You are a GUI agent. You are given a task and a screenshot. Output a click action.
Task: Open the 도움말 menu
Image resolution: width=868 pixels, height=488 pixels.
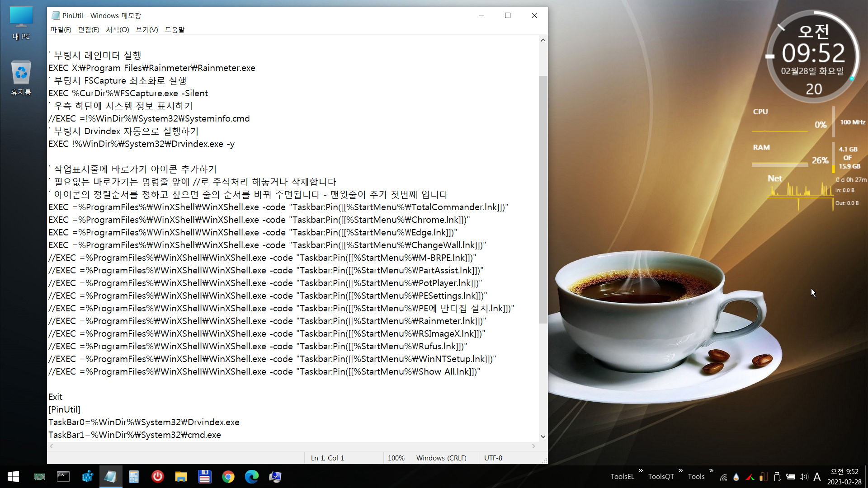[175, 30]
